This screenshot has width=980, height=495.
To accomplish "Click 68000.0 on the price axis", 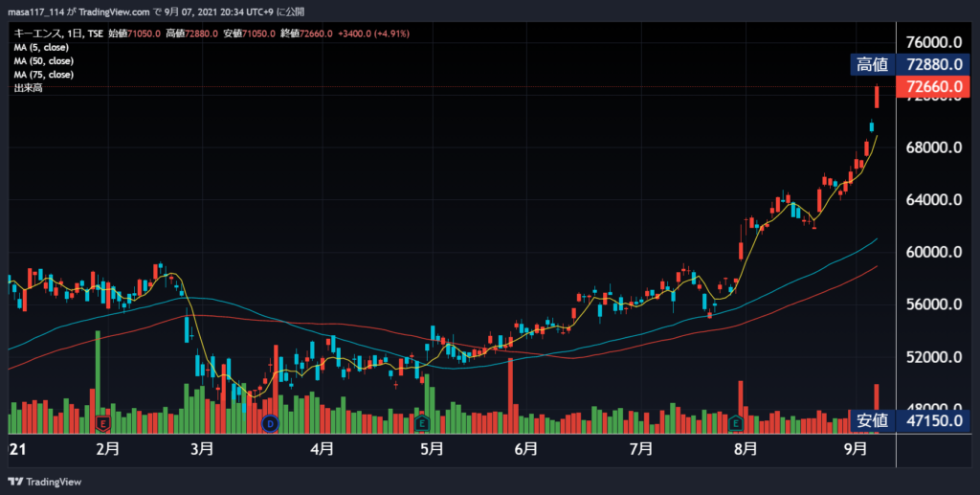I will click(x=934, y=147).
